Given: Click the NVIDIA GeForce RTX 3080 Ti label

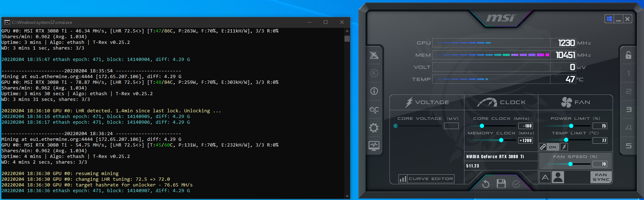Looking at the screenshot, I should (x=495, y=157).
